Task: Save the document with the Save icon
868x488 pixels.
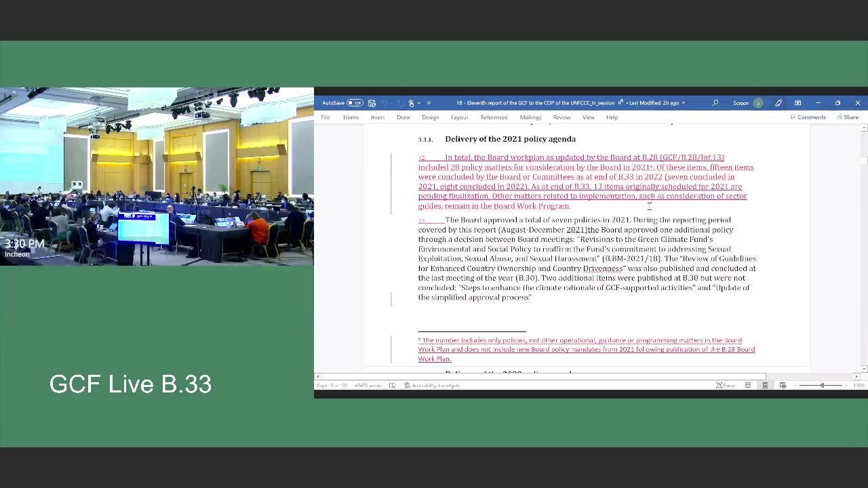Action: pos(372,103)
